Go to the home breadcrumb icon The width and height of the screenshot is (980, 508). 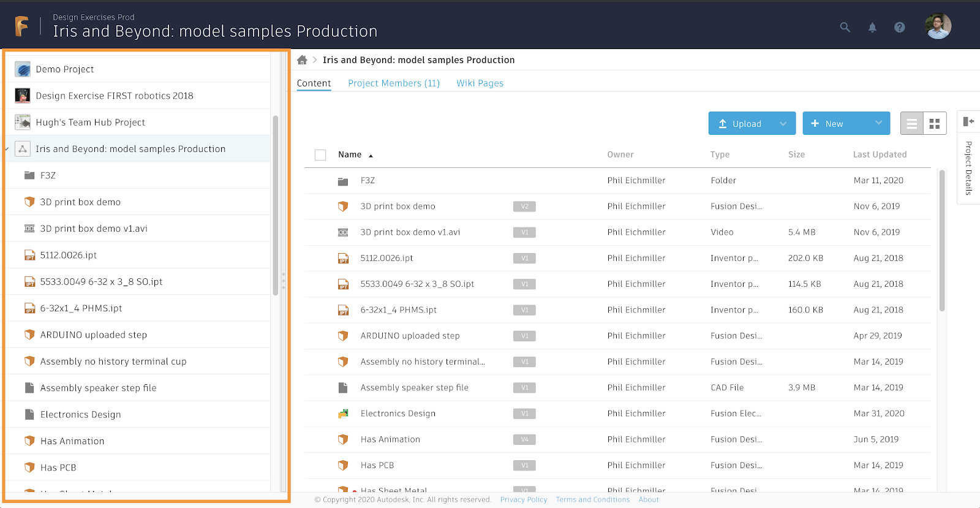pyautogui.click(x=302, y=60)
